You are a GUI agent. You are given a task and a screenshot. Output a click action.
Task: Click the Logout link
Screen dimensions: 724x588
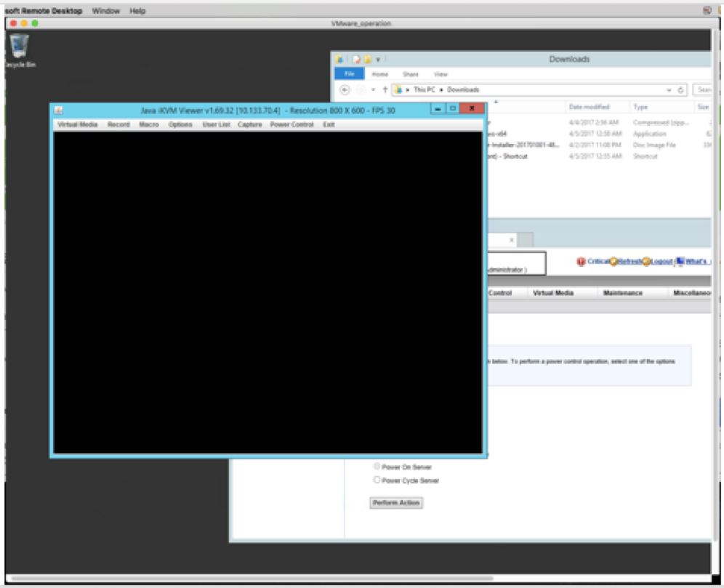coord(661,261)
